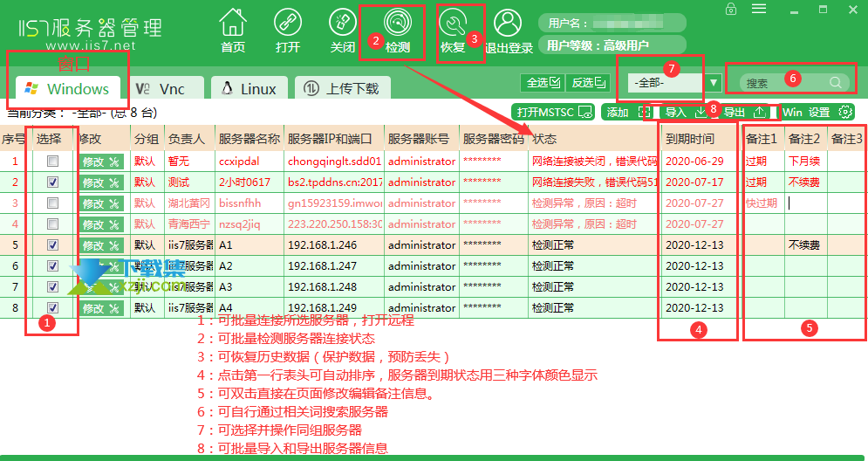Untick checkbox for server A4
Screen dimensions: 868x461
(52, 308)
